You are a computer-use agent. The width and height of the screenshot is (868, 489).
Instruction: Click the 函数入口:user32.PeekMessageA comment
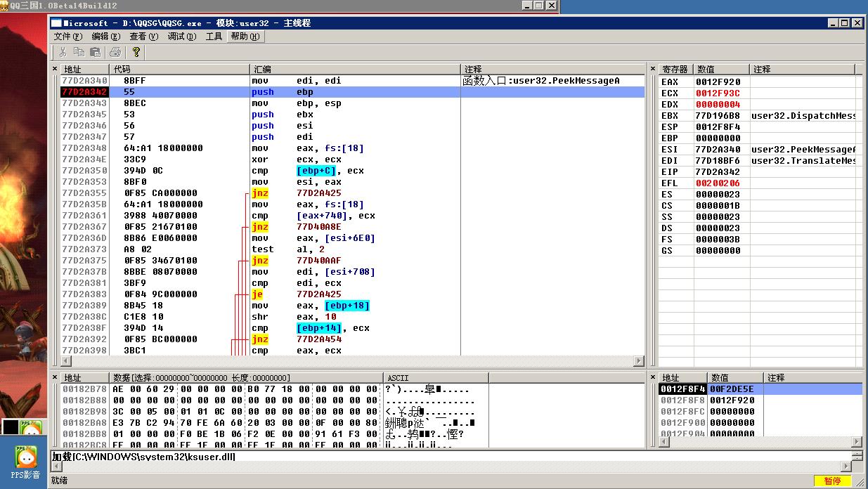(541, 81)
